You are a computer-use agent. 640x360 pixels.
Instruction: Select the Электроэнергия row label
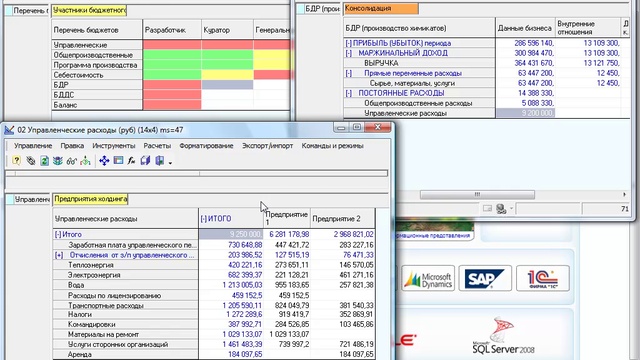coord(126,275)
